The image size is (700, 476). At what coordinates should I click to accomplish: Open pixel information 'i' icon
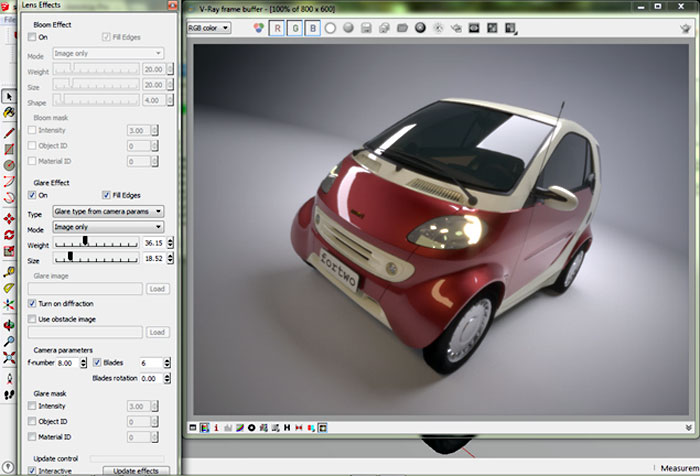click(216, 428)
